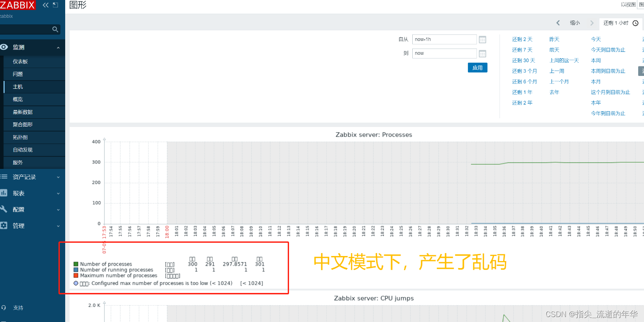
Task: Select 去年 time range
Action: tap(554, 92)
